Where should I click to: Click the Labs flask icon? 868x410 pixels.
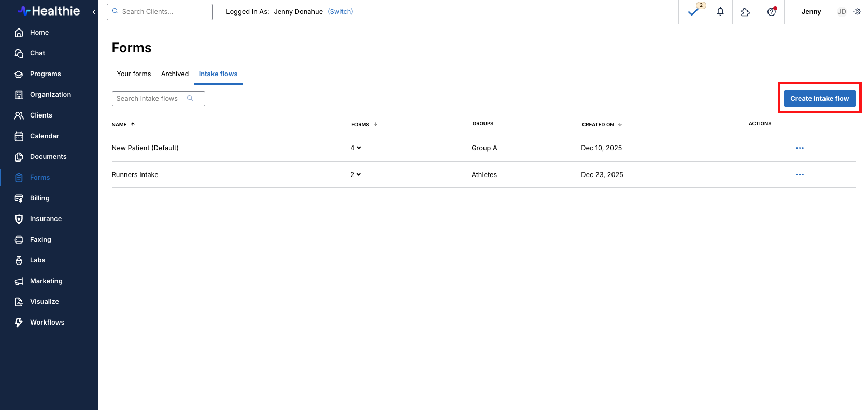(19, 260)
